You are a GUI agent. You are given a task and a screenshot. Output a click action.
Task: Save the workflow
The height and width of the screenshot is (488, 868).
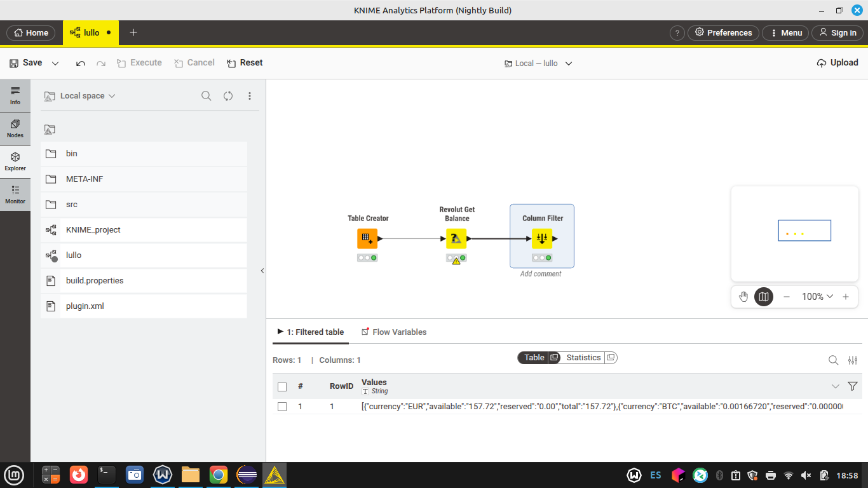click(x=26, y=63)
